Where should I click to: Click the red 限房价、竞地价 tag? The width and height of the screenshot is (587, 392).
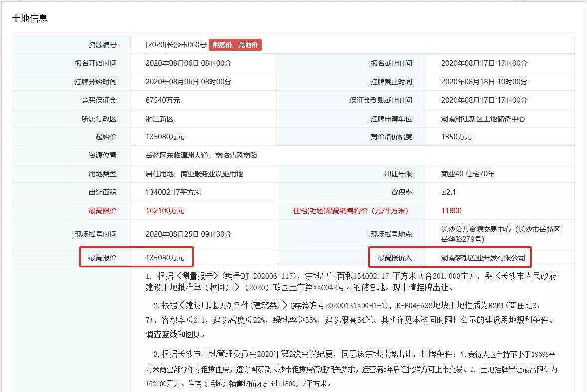pos(235,45)
